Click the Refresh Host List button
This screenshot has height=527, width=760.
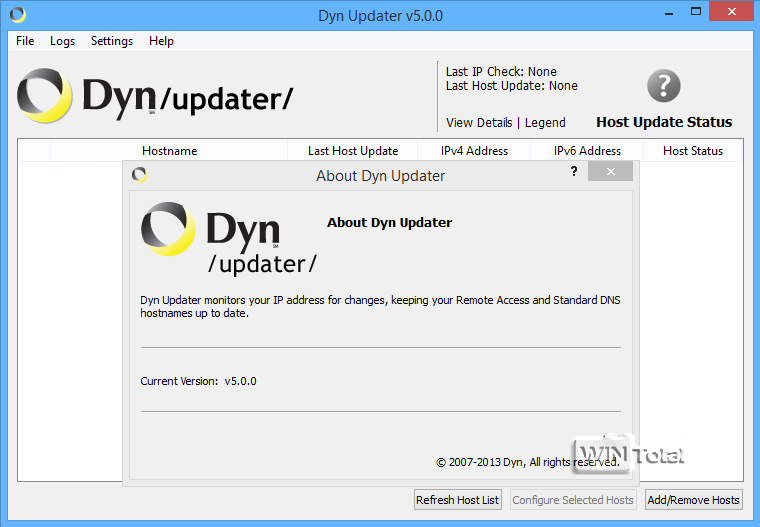click(x=457, y=500)
